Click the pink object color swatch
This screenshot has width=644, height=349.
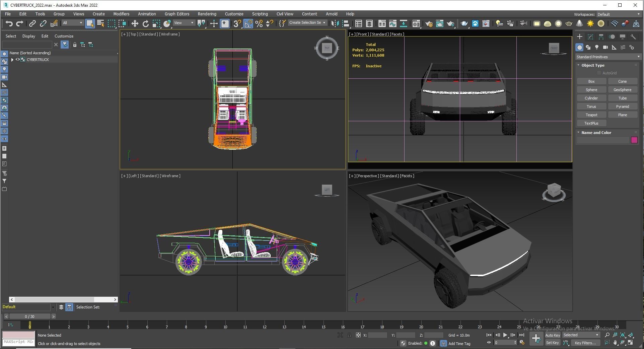[634, 140]
